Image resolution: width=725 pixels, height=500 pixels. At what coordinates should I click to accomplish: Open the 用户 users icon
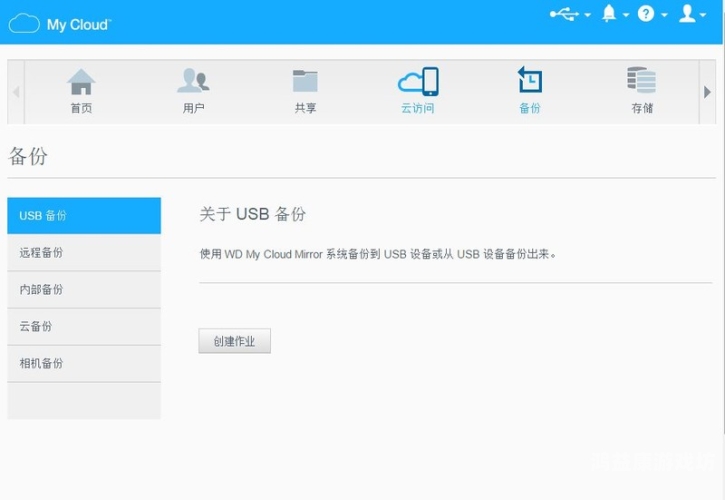pos(193,81)
